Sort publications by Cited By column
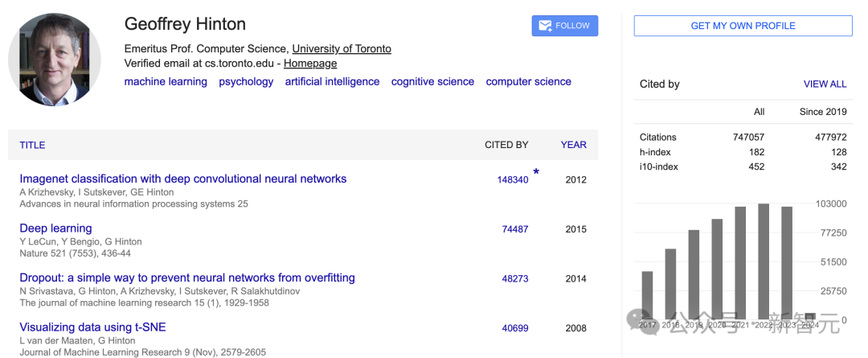This screenshot has width=868, height=358. pos(506,145)
